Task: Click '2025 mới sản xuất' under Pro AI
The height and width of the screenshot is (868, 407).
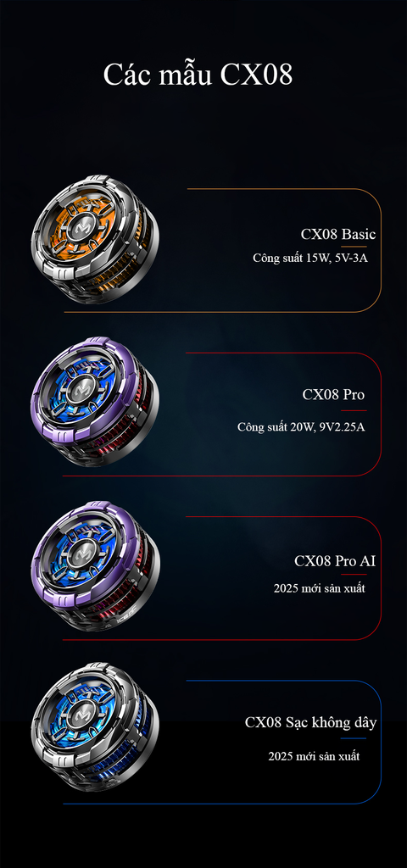Action: (320, 588)
